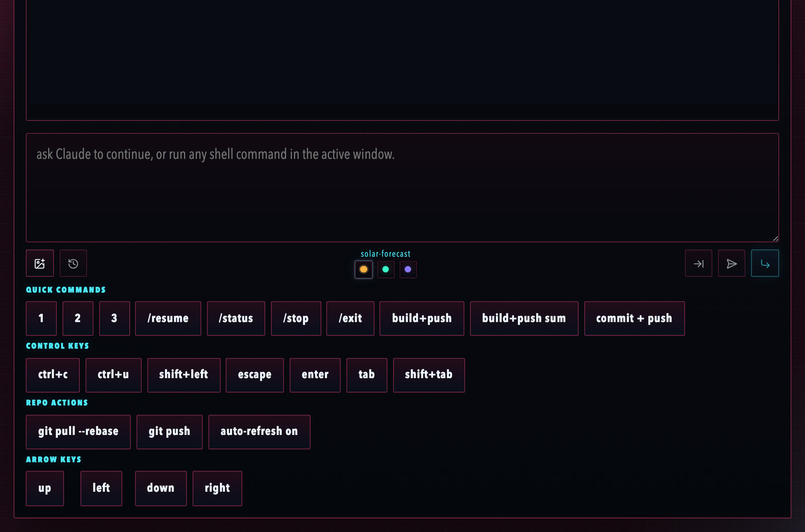Send the up arrow key
This screenshot has width=805, height=532.
pos(45,488)
